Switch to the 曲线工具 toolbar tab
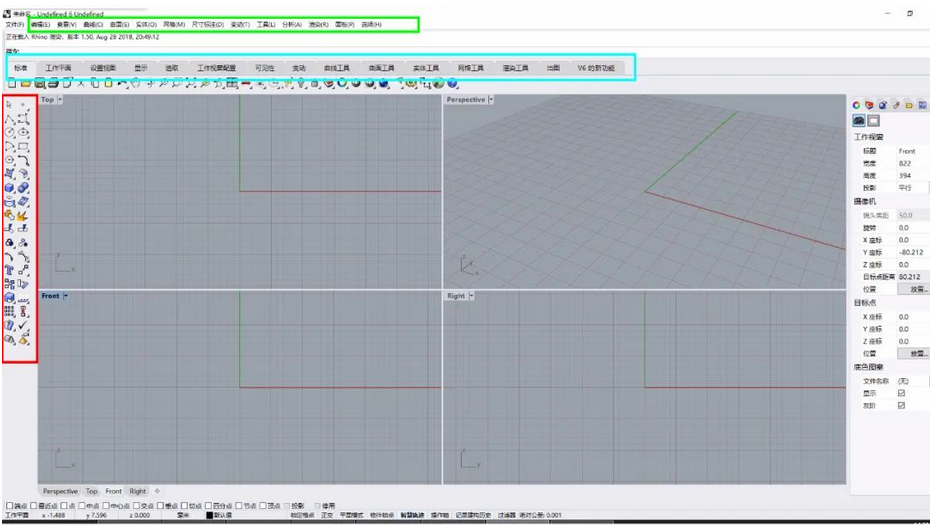 [337, 68]
